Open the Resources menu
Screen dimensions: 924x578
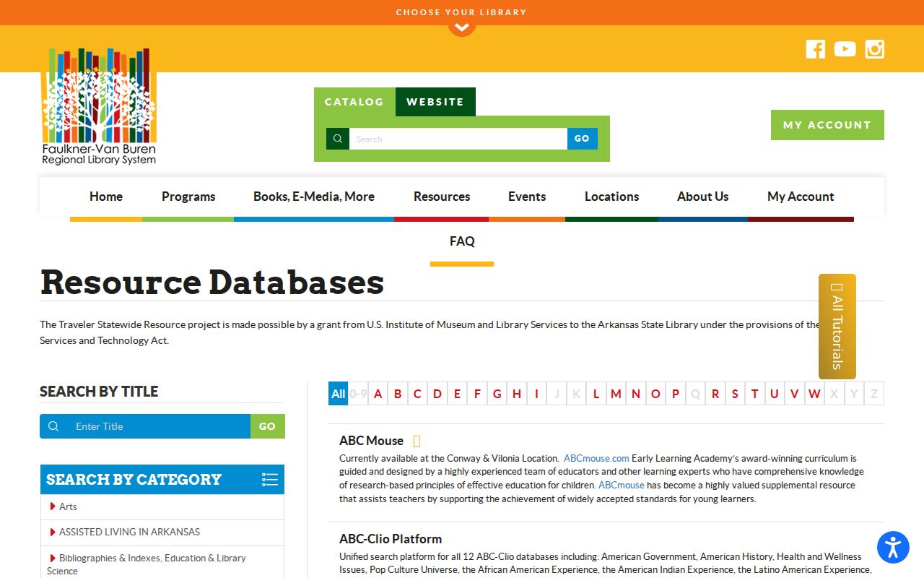[x=442, y=197]
